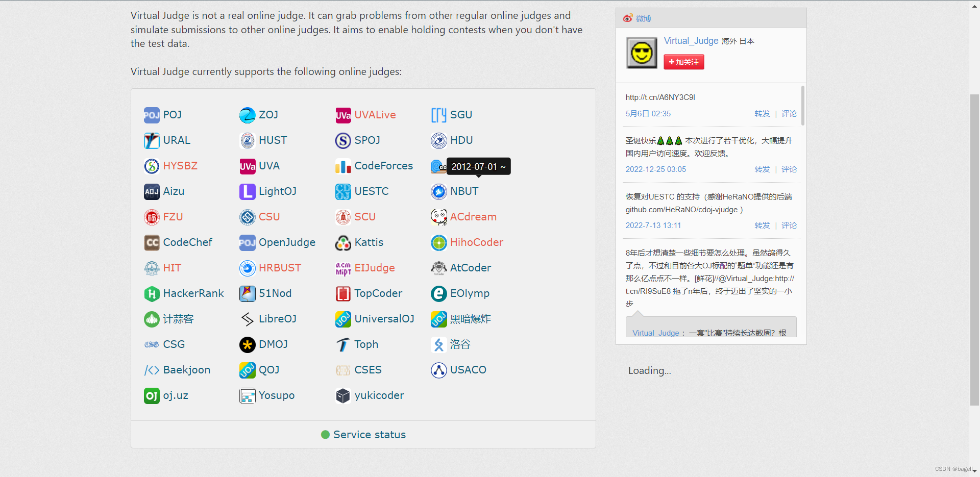
Task: Open the ZOJ logo icon
Action: (247, 115)
